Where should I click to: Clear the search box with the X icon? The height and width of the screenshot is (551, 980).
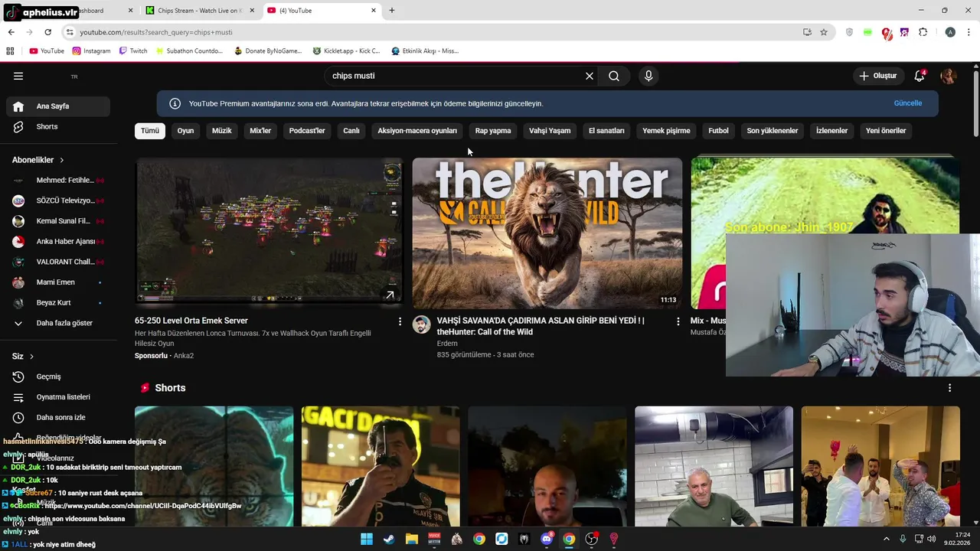coord(590,76)
